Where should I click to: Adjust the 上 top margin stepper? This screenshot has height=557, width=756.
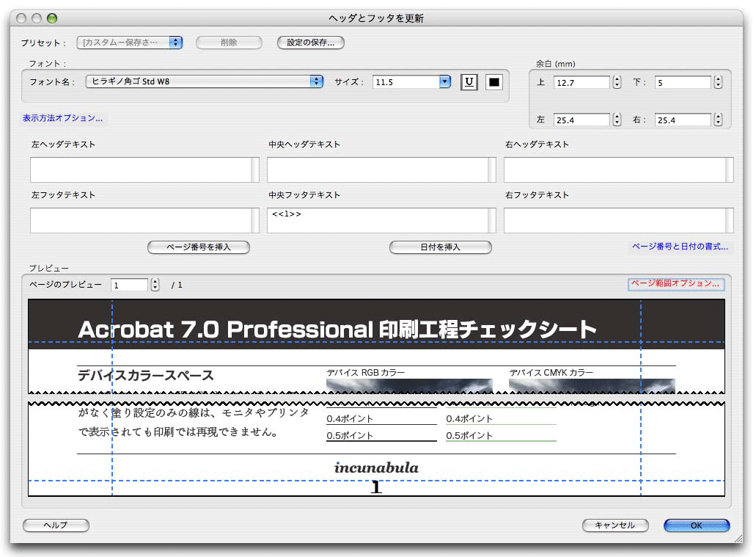tap(617, 82)
